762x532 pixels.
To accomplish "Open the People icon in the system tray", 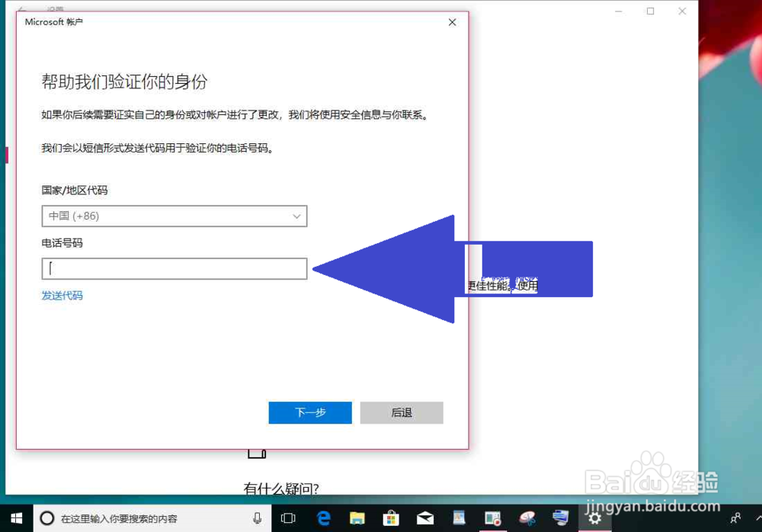I will pos(735,518).
